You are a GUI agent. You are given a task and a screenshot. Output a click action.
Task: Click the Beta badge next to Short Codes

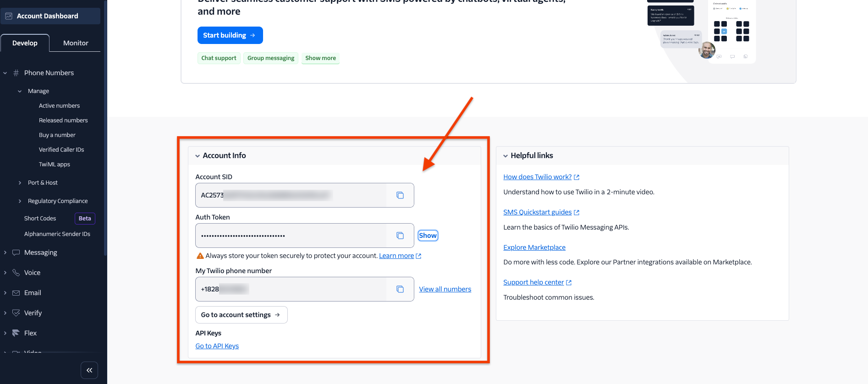pos(85,219)
